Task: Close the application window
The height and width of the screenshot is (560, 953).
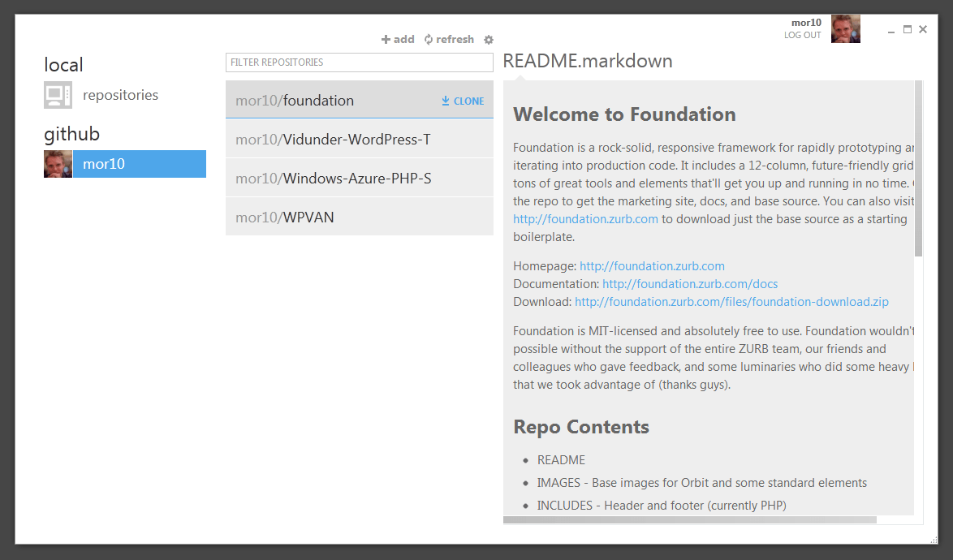Action: tap(923, 29)
